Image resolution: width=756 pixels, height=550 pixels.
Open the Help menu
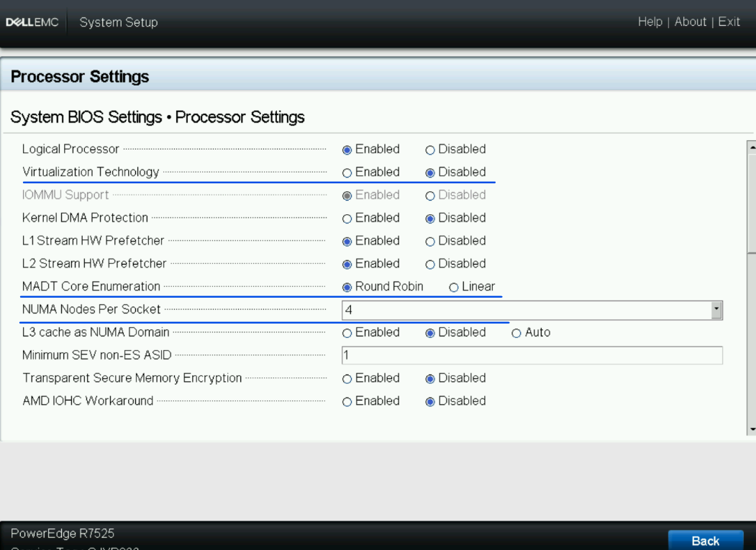point(650,22)
